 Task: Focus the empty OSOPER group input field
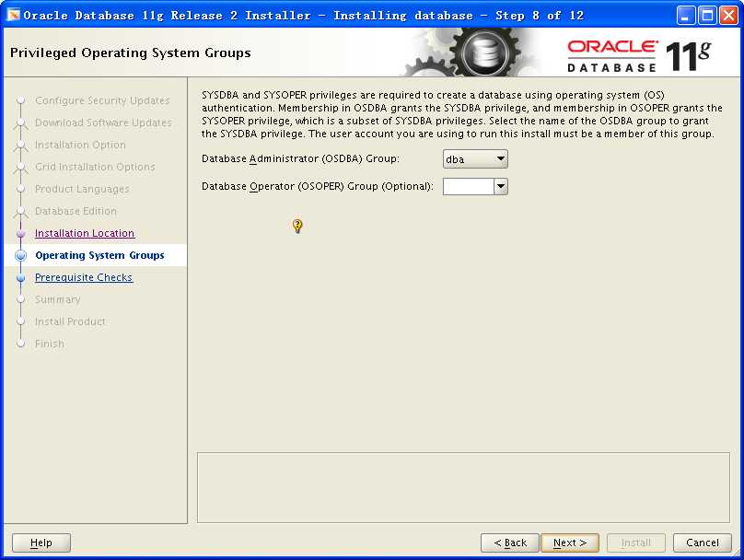[x=469, y=186]
